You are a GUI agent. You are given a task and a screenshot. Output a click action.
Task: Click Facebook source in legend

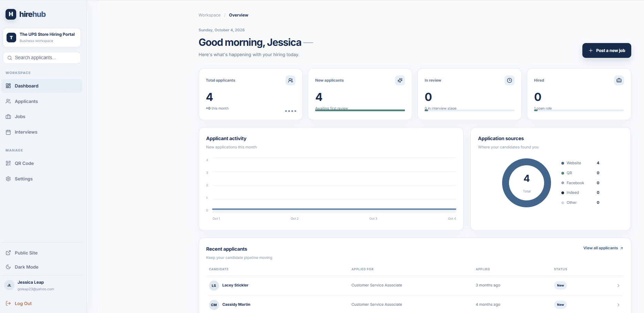pyautogui.click(x=575, y=183)
